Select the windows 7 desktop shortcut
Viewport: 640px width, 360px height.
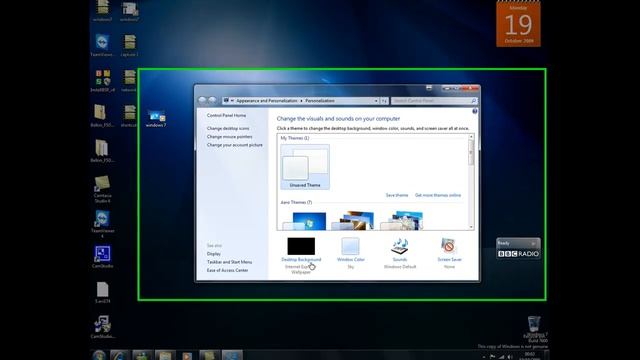156,118
